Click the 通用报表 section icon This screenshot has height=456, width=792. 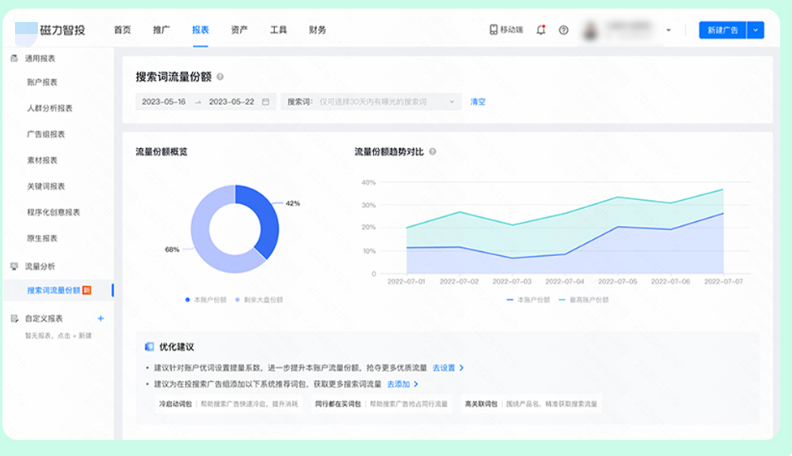click(x=14, y=58)
